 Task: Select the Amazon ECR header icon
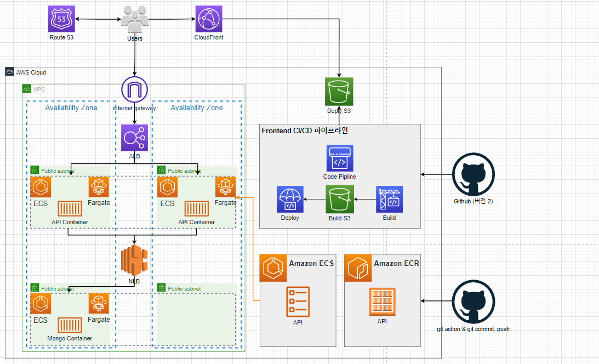coord(358,268)
